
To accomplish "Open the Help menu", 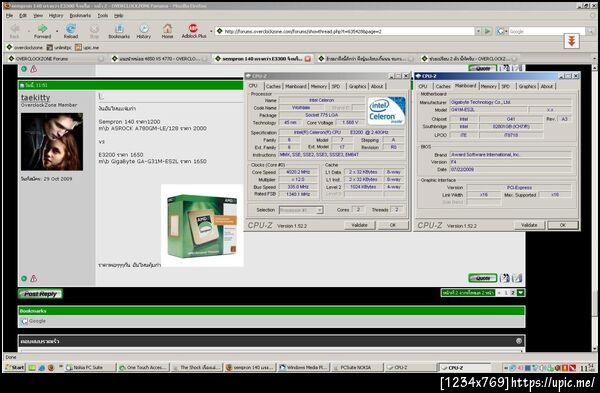I will coord(119,15).
